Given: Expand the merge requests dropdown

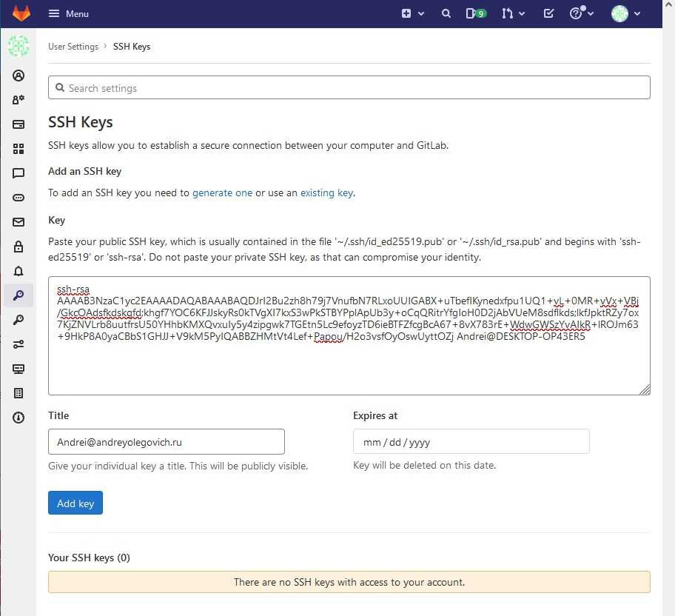Looking at the screenshot, I should click(513, 13).
